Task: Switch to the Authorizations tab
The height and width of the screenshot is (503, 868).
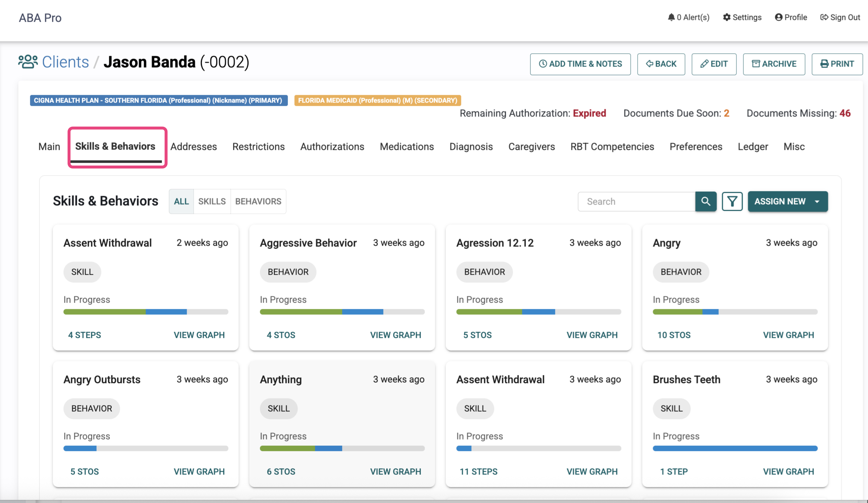Action: point(332,146)
